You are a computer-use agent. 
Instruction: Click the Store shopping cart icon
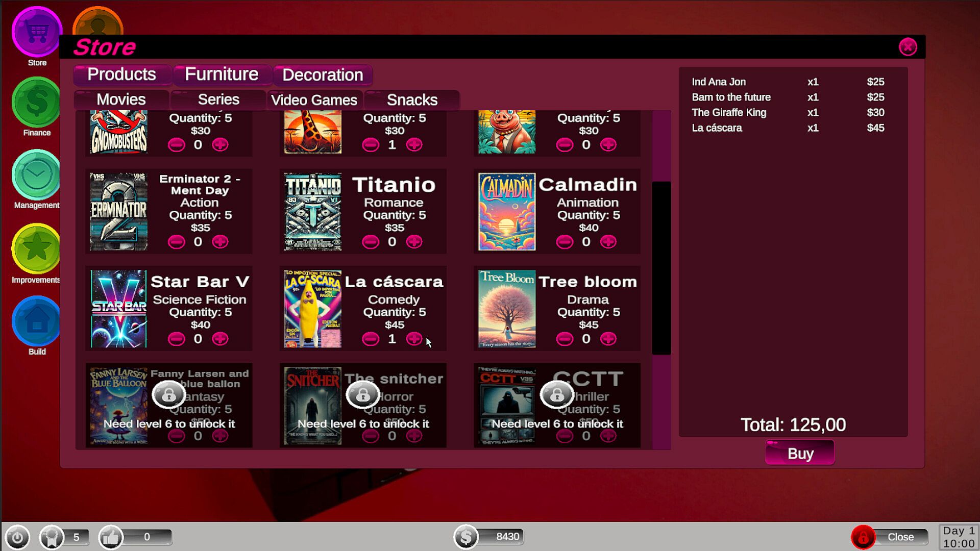tap(36, 32)
